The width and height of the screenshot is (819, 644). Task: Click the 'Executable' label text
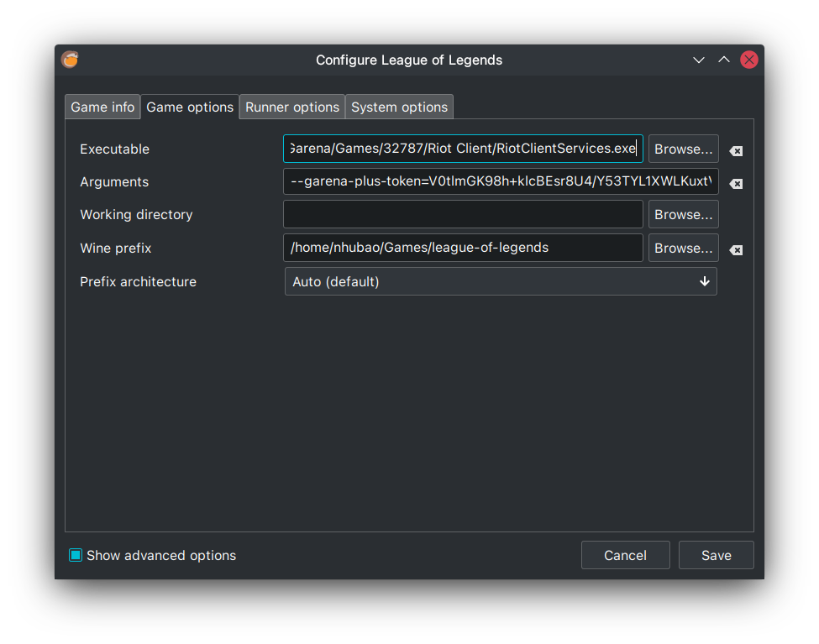[114, 149]
